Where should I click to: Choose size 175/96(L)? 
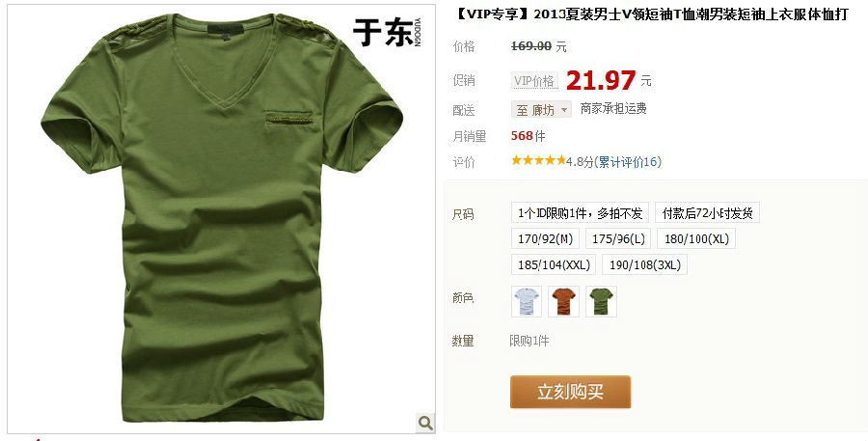(x=618, y=238)
